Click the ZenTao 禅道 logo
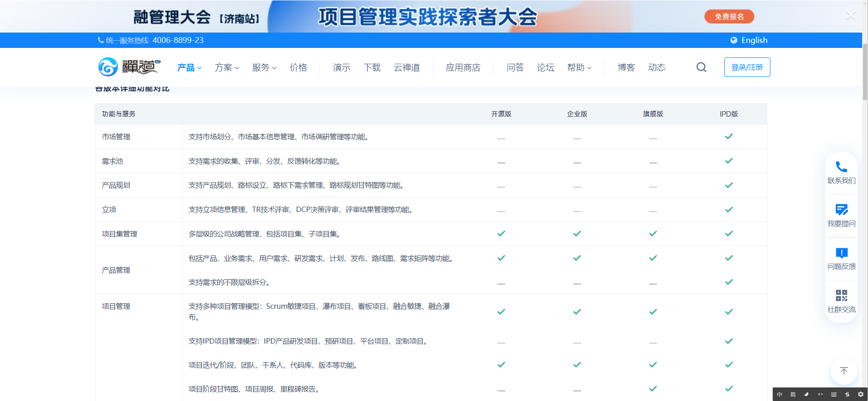Viewport: 868px width, 401px height. click(129, 67)
